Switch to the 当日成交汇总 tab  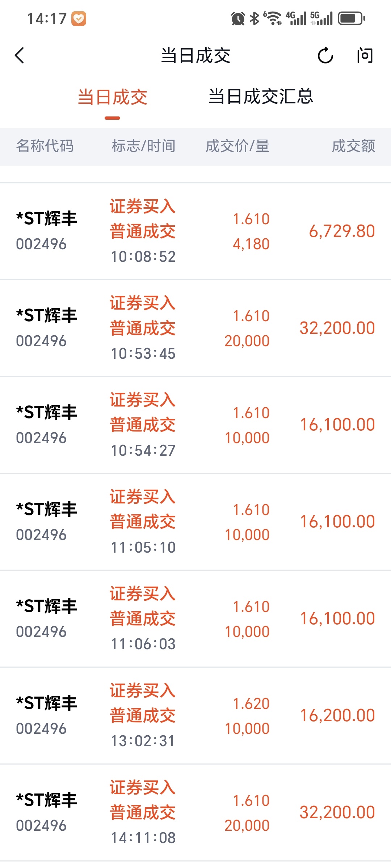261,97
